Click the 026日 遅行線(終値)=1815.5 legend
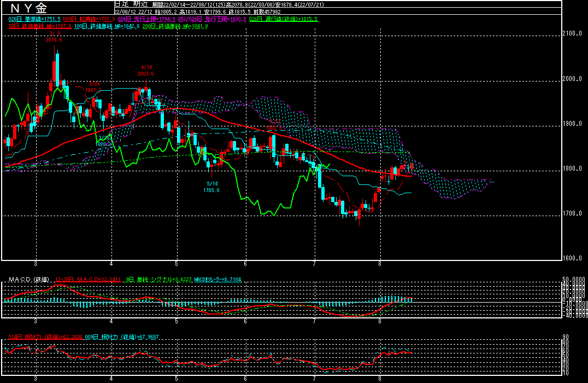This screenshot has height=383, width=588. click(283, 19)
